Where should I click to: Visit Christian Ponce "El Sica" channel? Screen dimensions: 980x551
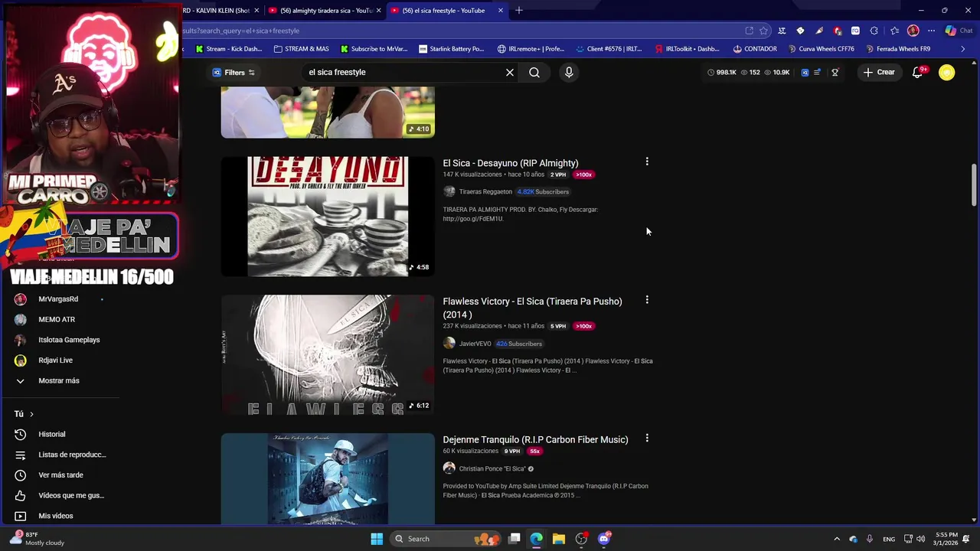(492, 468)
